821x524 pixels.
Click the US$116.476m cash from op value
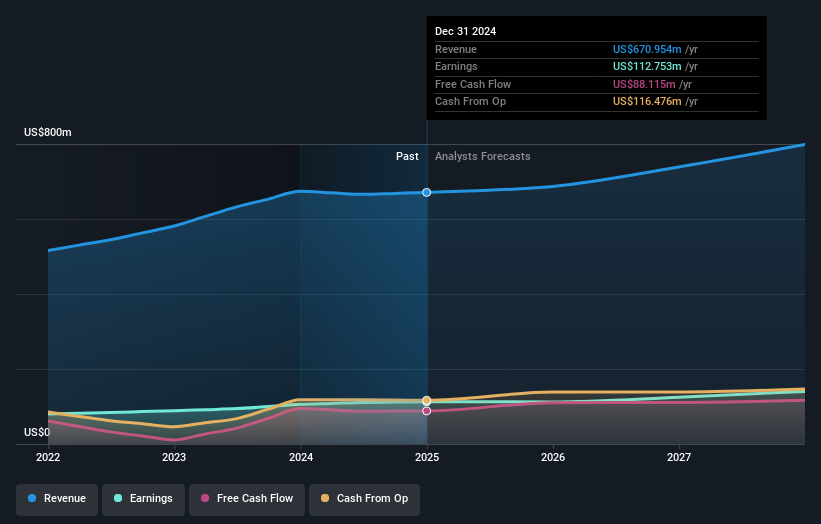(x=647, y=102)
